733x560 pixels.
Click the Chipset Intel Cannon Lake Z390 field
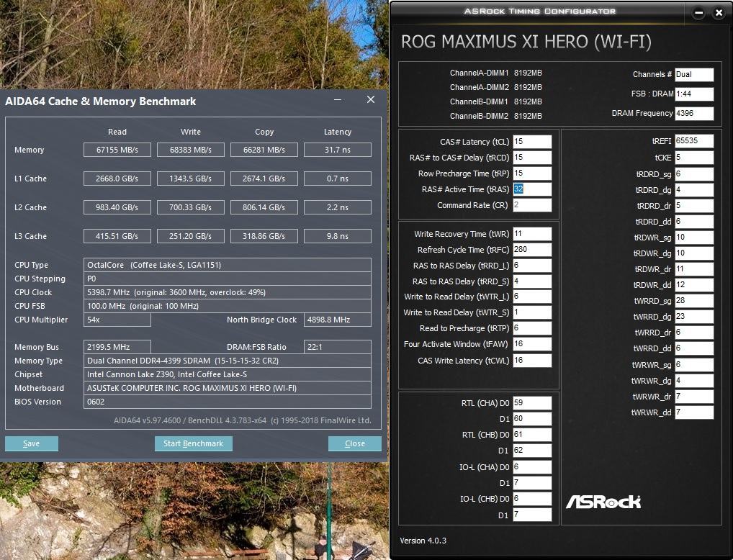click(x=228, y=374)
